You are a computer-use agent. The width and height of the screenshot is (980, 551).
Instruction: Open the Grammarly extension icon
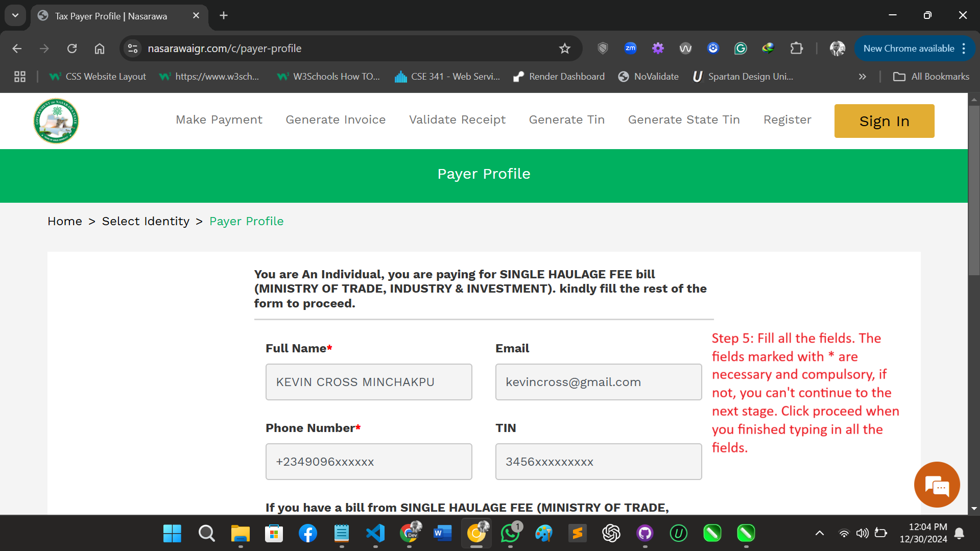pos(740,49)
